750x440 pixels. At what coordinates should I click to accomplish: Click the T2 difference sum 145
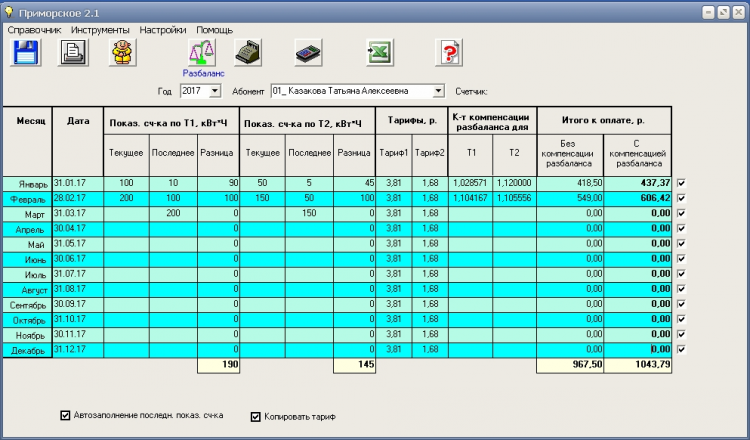tap(354, 365)
